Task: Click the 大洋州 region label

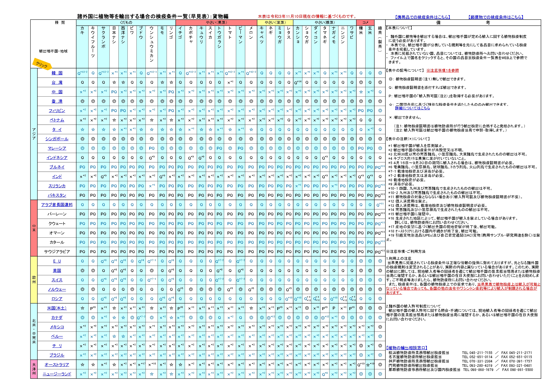Action: coord(34,369)
